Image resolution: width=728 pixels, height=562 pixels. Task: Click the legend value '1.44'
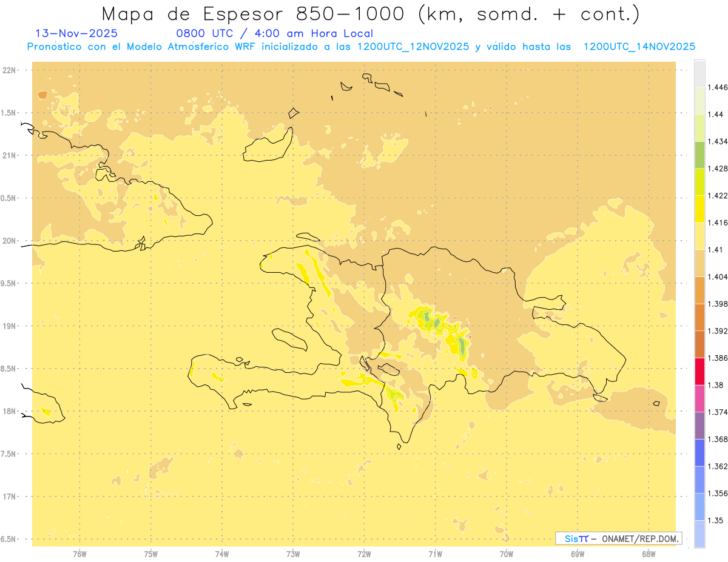[x=716, y=114]
